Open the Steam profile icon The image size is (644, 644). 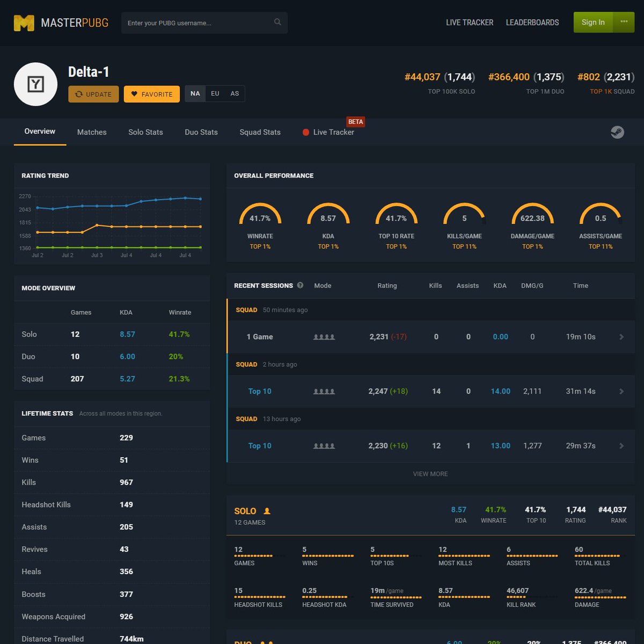pyautogui.click(x=617, y=132)
